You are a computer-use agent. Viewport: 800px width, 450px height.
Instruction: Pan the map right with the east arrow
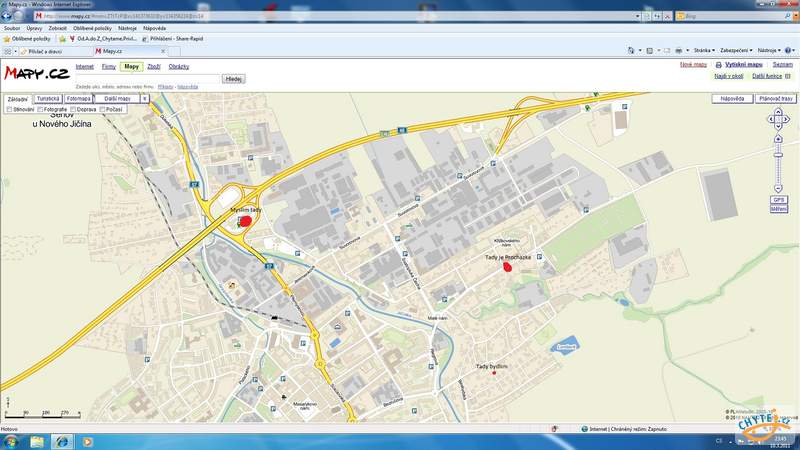point(786,119)
